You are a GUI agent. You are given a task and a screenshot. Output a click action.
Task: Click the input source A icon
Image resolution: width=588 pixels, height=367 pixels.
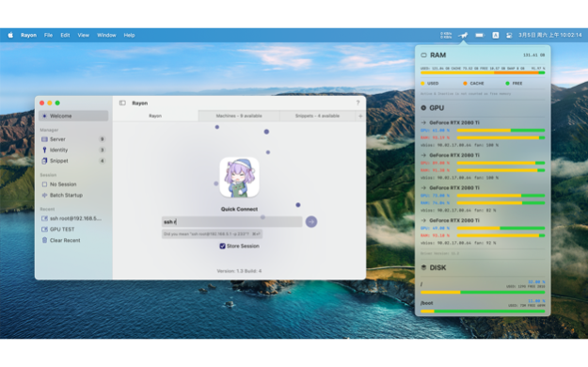(x=496, y=35)
